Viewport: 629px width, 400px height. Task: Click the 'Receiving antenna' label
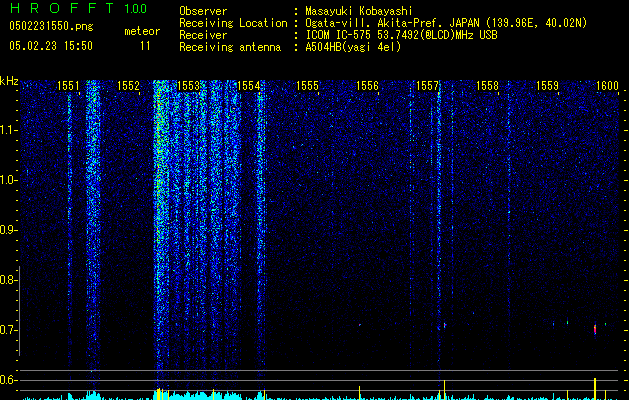point(230,47)
